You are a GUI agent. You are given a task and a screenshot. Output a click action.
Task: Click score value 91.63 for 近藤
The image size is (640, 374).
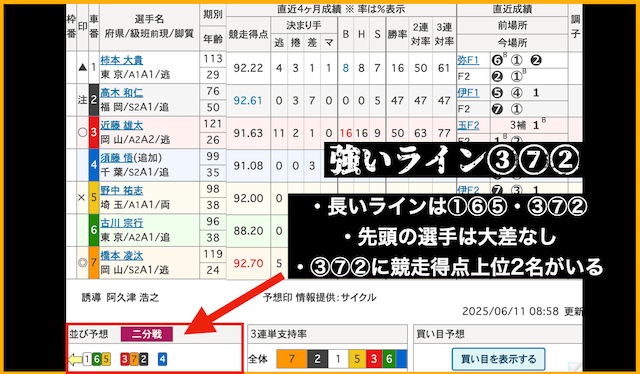[x=248, y=133]
